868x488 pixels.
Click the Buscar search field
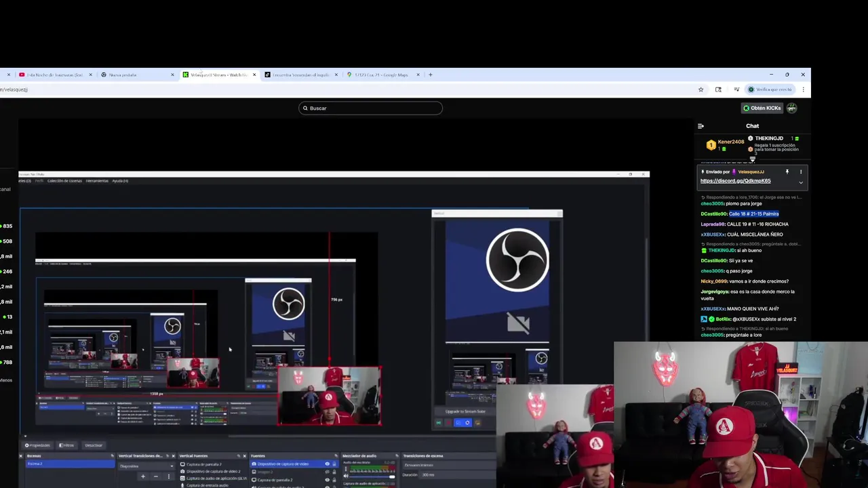(x=370, y=108)
